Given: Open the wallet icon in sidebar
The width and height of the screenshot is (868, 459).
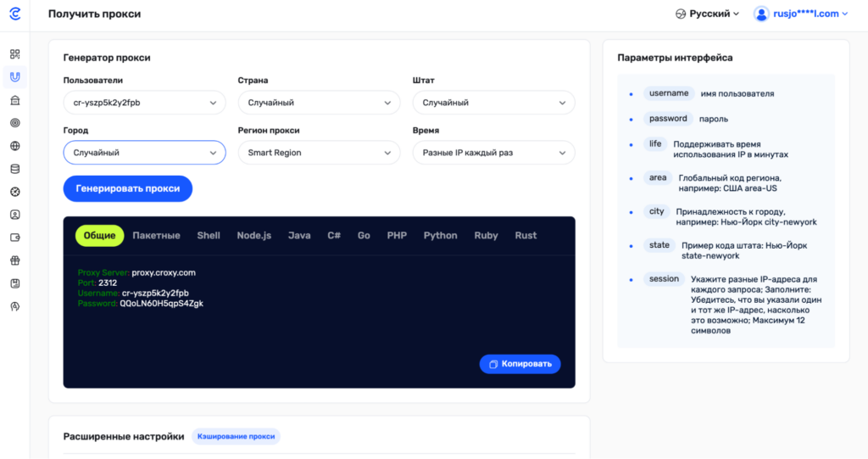Looking at the screenshot, I should coord(15,238).
